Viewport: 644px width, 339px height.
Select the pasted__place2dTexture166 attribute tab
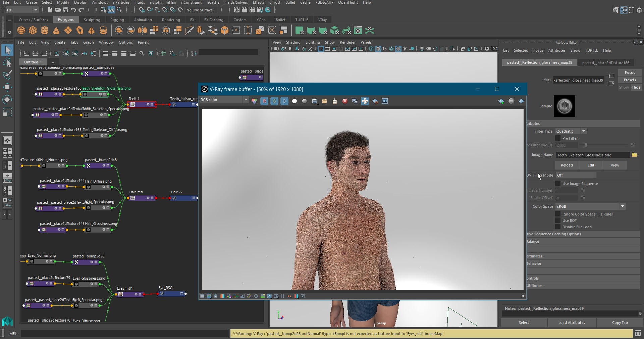point(605,63)
